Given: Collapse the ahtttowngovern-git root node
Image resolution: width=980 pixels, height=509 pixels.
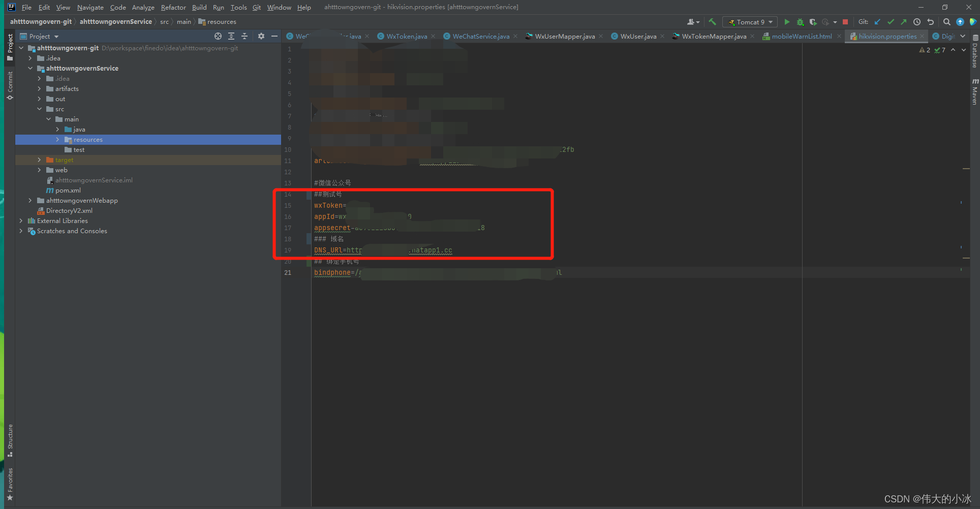Looking at the screenshot, I should 21,48.
